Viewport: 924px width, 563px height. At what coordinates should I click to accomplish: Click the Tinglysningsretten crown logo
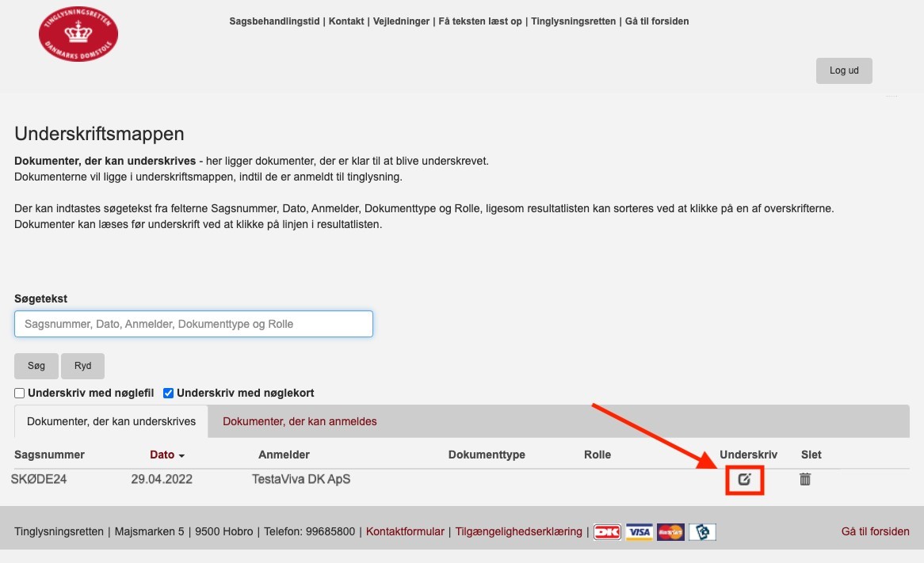(78, 36)
